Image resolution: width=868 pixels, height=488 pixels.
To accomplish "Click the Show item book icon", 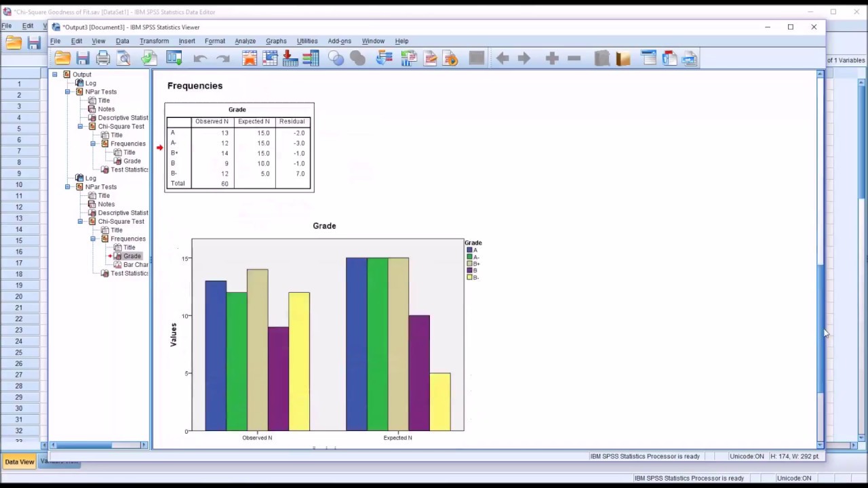I will pos(602,58).
